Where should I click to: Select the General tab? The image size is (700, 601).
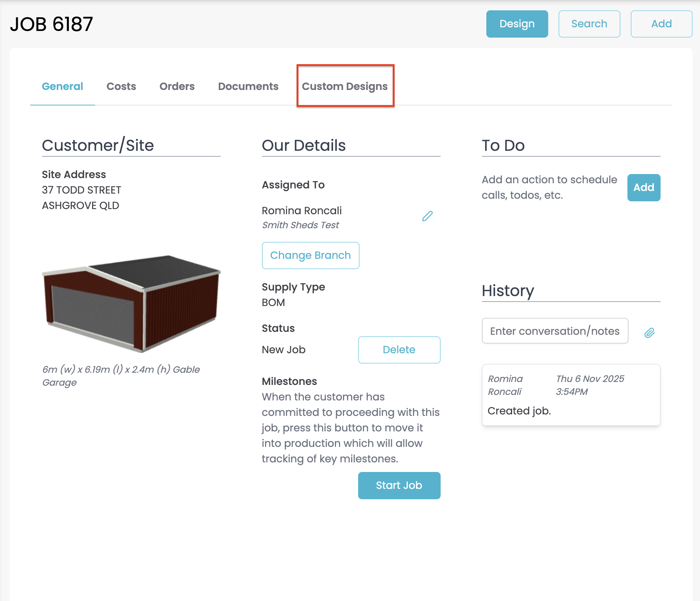(x=62, y=86)
